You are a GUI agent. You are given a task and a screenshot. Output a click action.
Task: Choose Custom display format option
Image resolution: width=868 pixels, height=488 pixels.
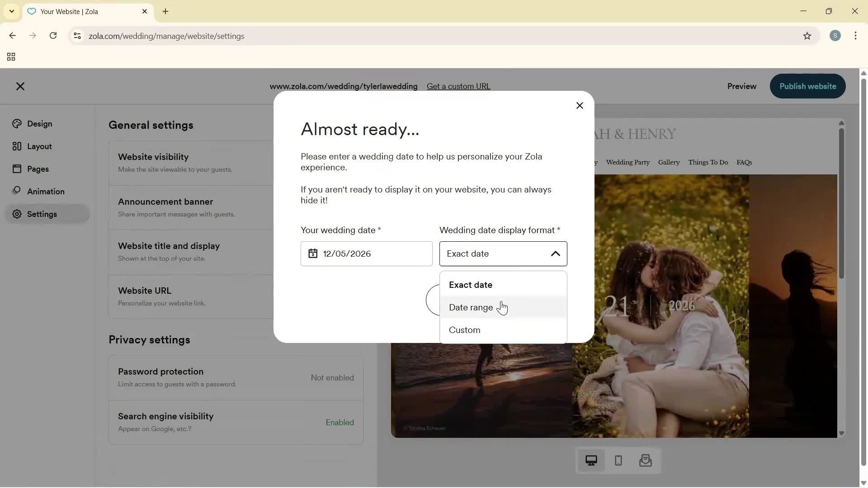(464, 330)
